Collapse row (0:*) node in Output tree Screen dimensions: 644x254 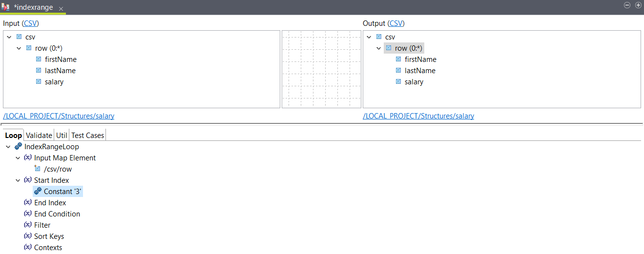379,48
